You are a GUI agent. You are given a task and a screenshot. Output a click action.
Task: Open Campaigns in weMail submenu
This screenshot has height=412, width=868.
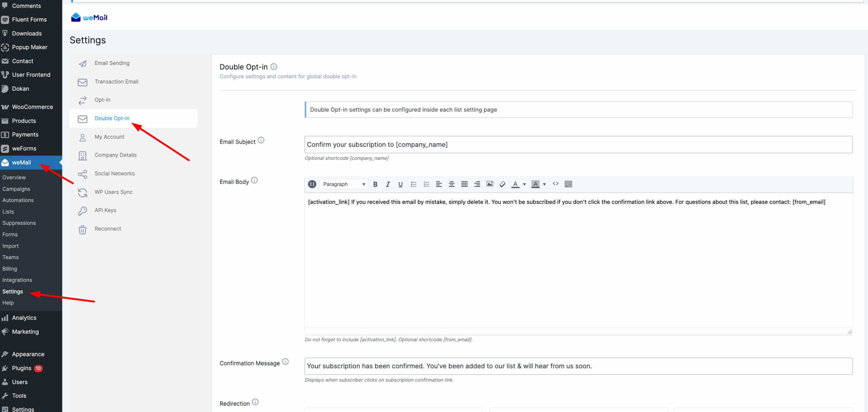(x=16, y=189)
